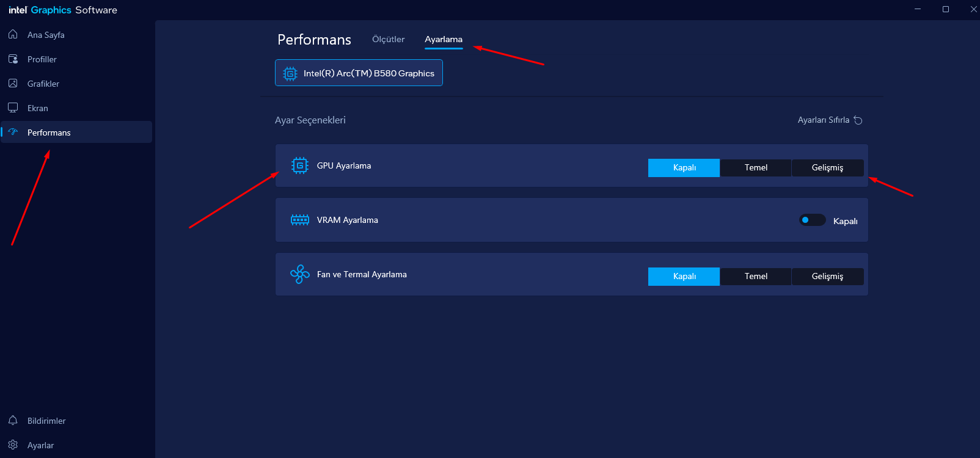The width and height of the screenshot is (980, 458).
Task: Click the Grafikler picture icon
Action: [x=13, y=83]
